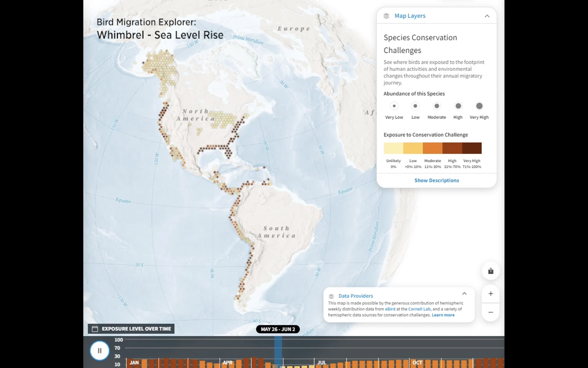The height and width of the screenshot is (368, 588).
Task: Open the Cornell Lab link
Action: [419, 309]
